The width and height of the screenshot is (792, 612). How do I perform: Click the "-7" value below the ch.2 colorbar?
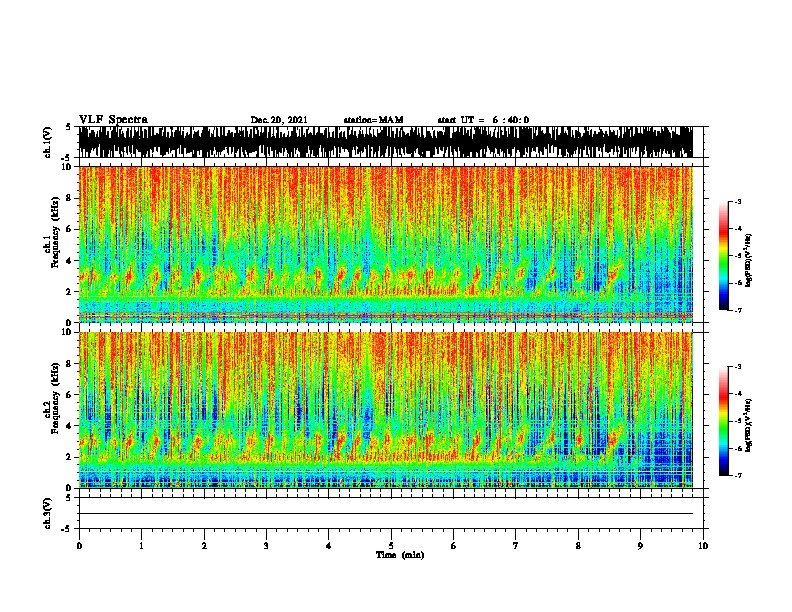[x=738, y=475]
